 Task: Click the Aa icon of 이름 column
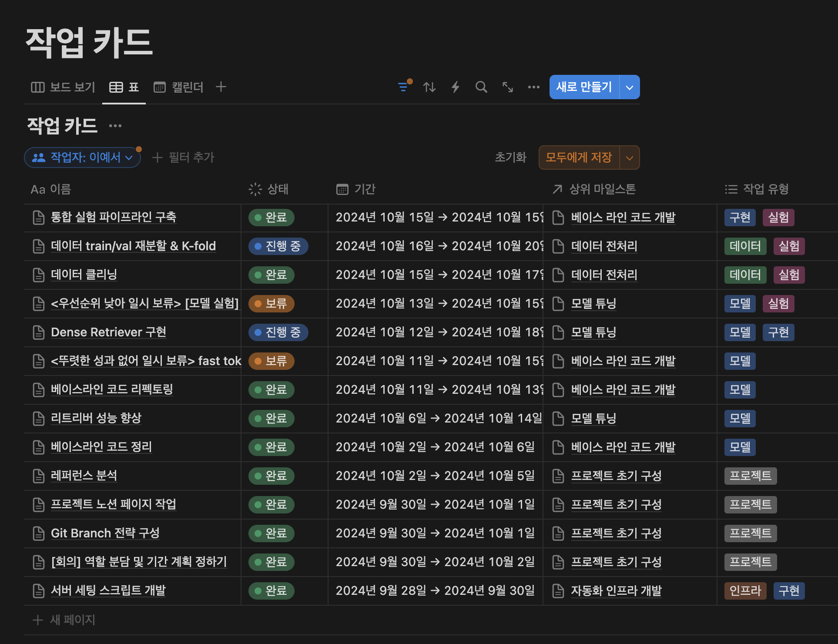(38, 190)
